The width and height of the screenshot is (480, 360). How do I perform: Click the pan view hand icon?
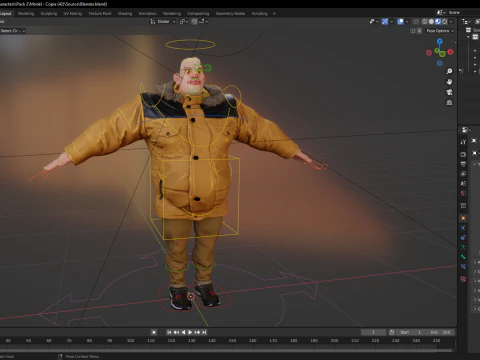(x=449, y=82)
